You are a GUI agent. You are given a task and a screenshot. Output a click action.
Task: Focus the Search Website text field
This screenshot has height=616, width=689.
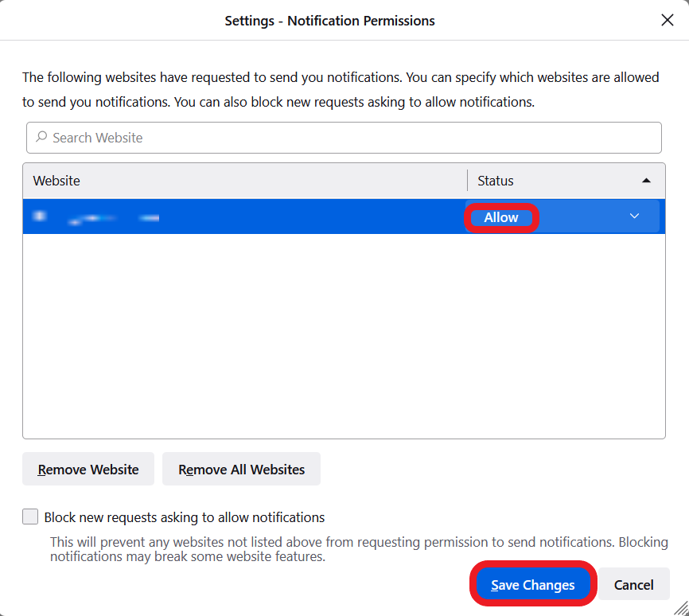click(350, 138)
